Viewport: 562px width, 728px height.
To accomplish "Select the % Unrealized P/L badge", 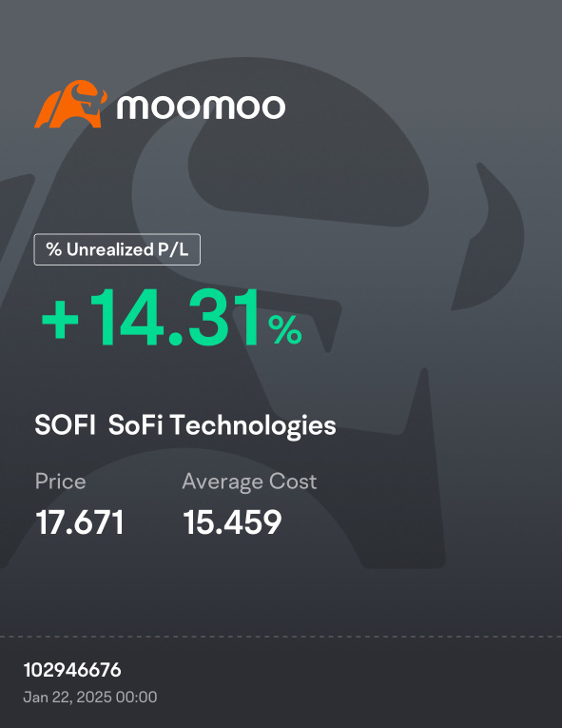I will 117,249.
